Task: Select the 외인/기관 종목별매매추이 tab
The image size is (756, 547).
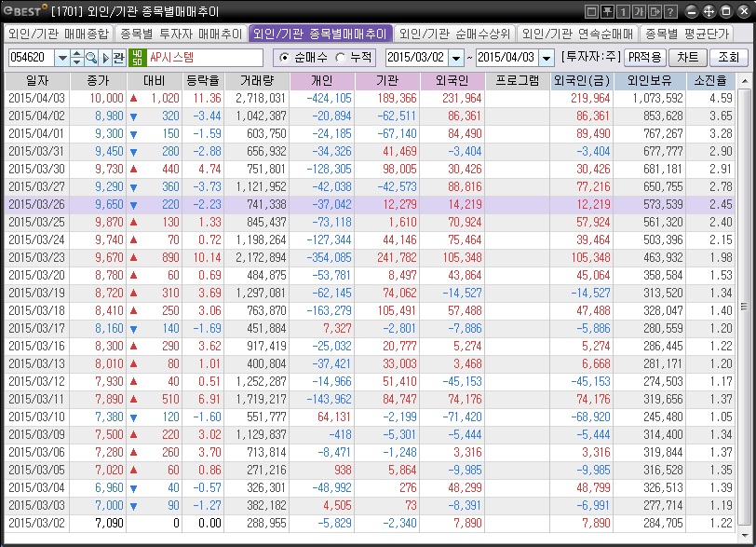Action: (x=320, y=34)
